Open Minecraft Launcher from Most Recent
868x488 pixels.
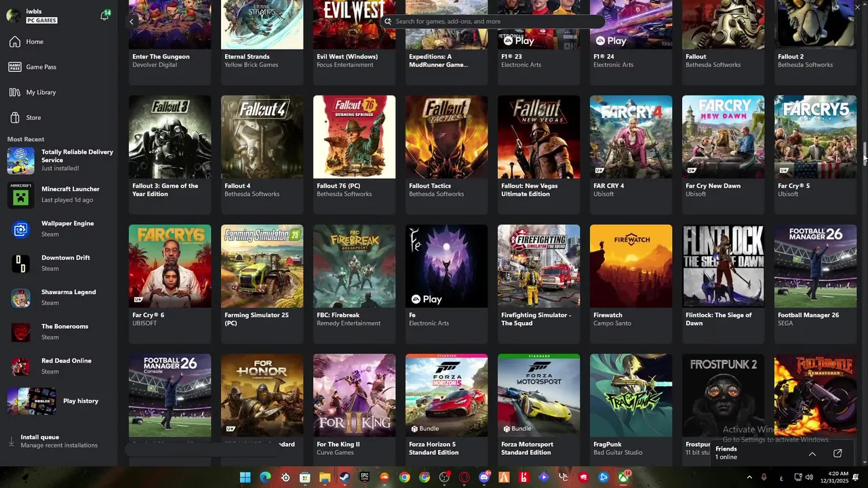point(59,195)
